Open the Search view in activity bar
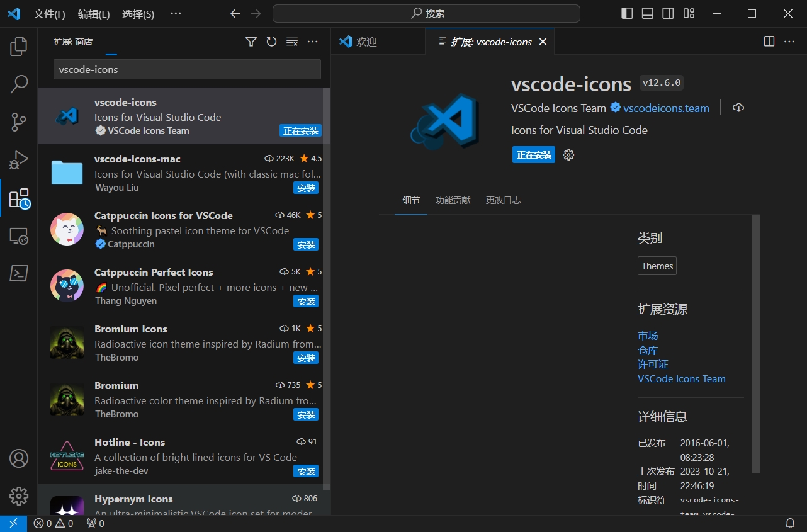 tap(19, 84)
